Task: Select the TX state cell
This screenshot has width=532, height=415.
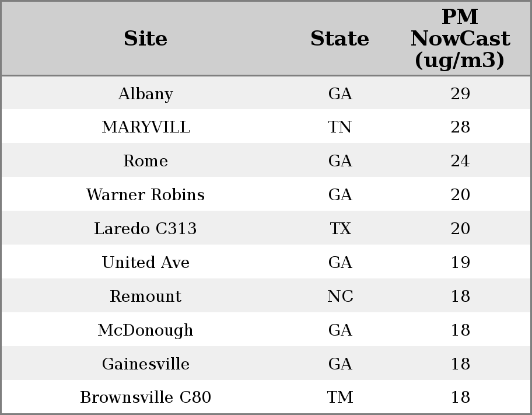Action: tap(340, 228)
